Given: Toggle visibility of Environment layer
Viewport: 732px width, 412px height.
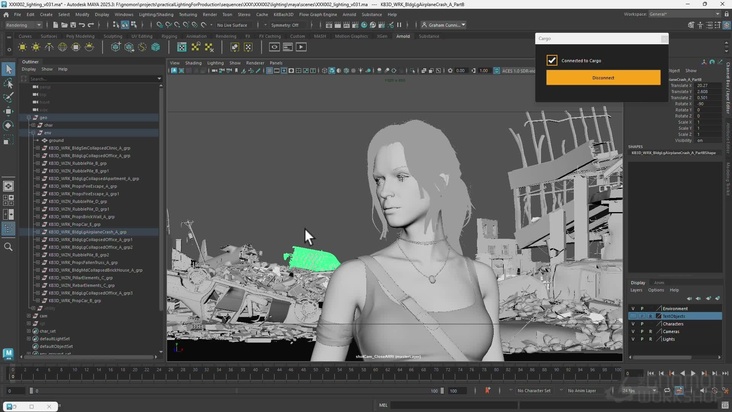Looking at the screenshot, I should 633,308.
